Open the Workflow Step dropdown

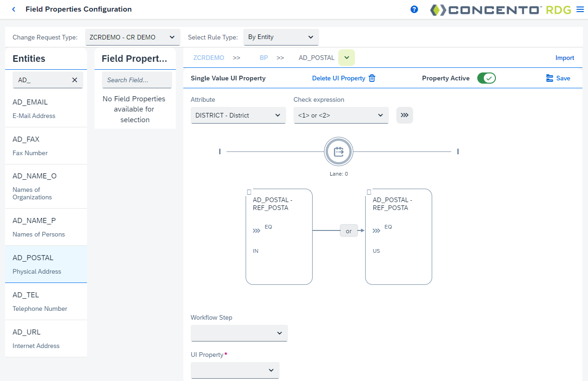pos(239,333)
